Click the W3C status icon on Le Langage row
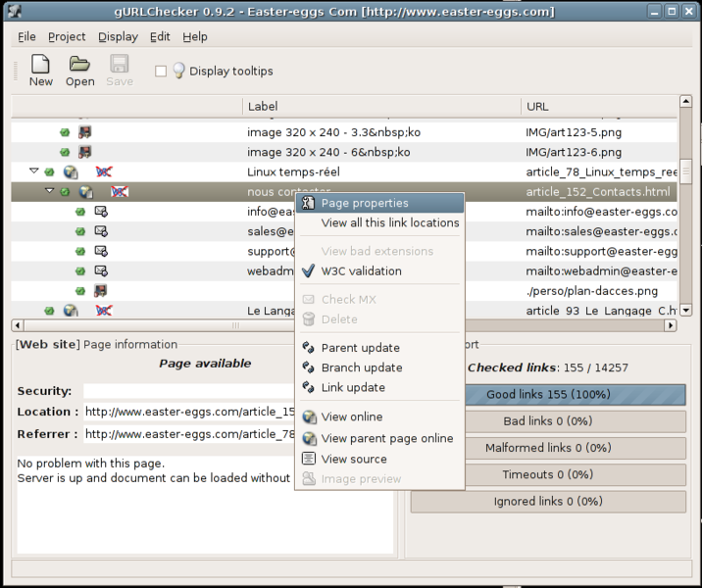Screen dimensions: 702x588 (104, 310)
